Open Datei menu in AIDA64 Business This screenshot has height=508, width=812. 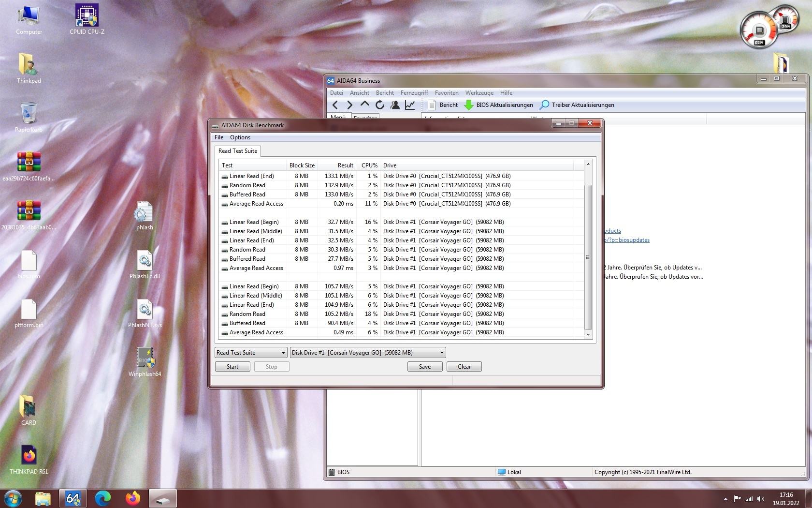[x=336, y=93]
